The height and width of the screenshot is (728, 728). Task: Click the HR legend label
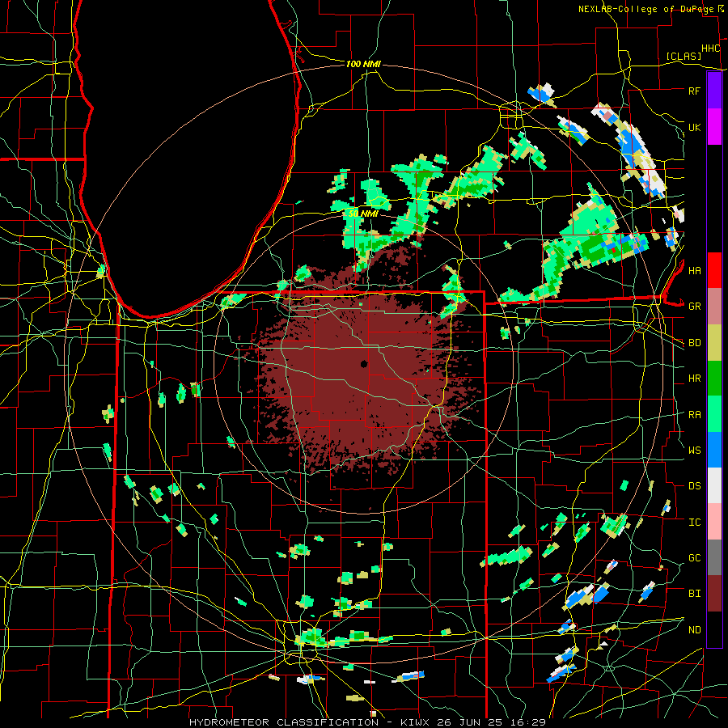(695, 379)
